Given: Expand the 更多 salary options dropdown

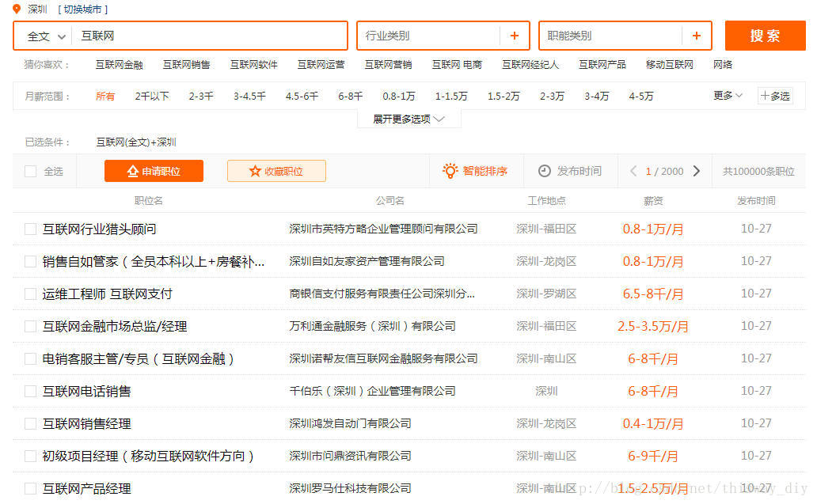Looking at the screenshot, I should (x=728, y=95).
